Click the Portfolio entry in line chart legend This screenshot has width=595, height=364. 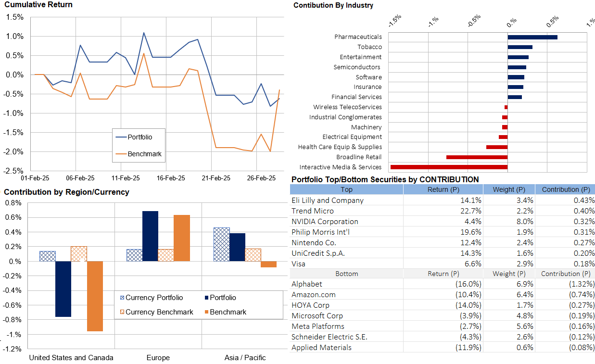[x=134, y=137]
